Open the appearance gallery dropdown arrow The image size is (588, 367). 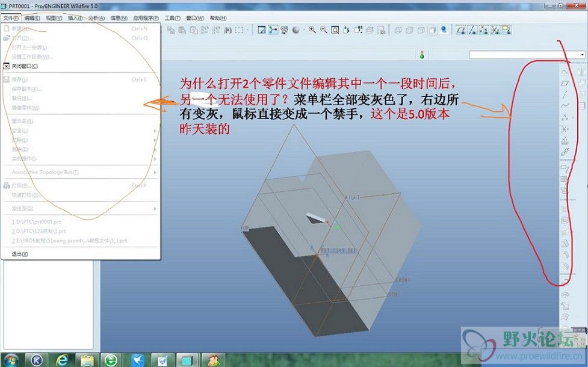click(303, 30)
